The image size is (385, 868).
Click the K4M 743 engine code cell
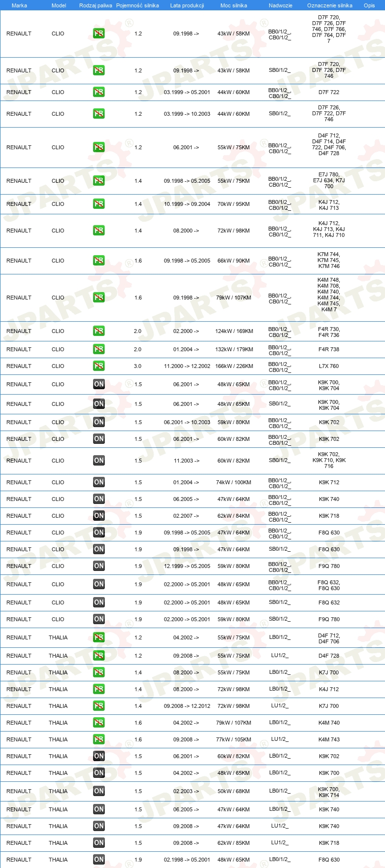tap(329, 739)
